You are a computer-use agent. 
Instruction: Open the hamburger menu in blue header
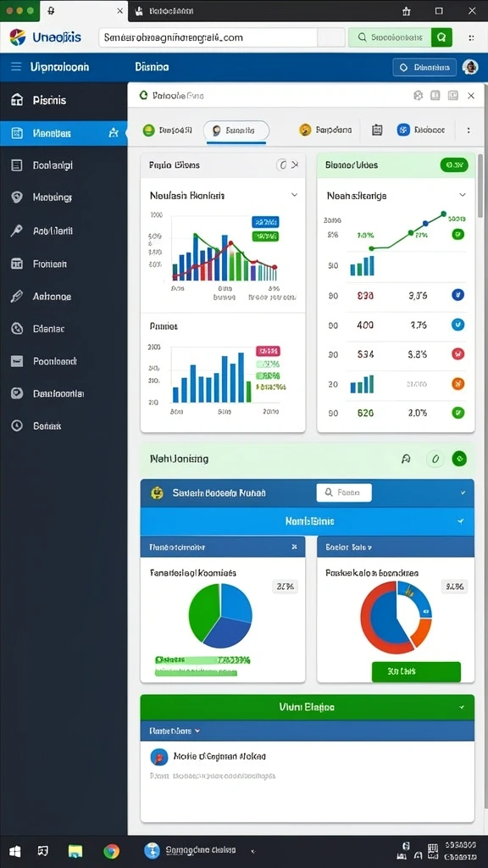17,67
